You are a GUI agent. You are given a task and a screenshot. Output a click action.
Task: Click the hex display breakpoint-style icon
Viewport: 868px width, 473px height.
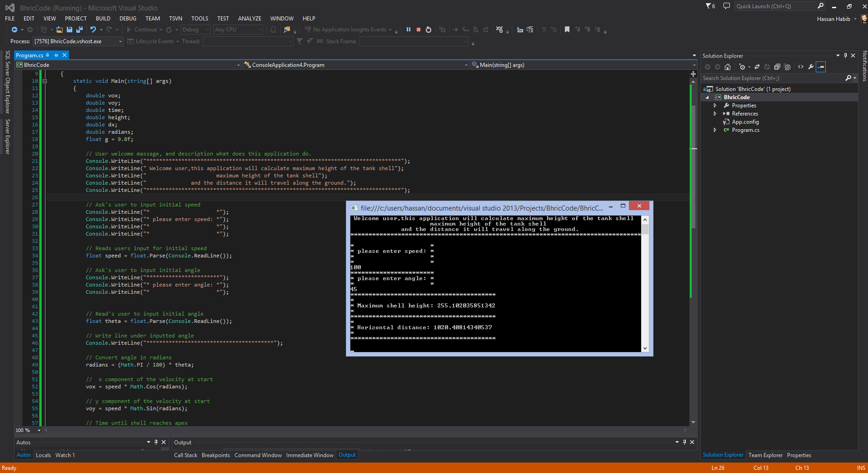pos(499,30)
